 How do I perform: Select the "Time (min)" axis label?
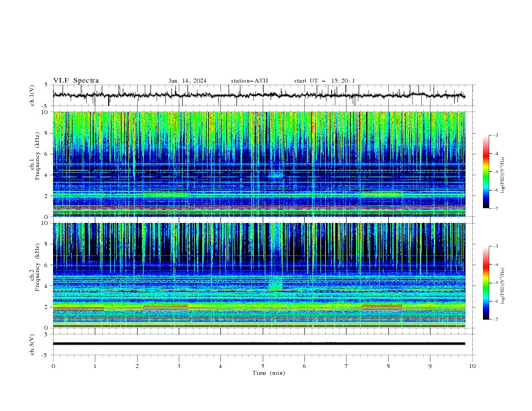coord(269,373)
